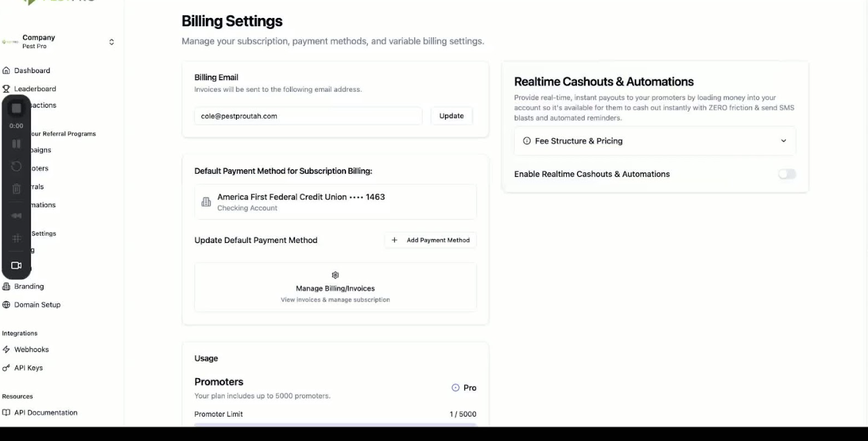Click the Domain Setup globe icon
Screen dimensions: 868x441
(x=6, y=305)
